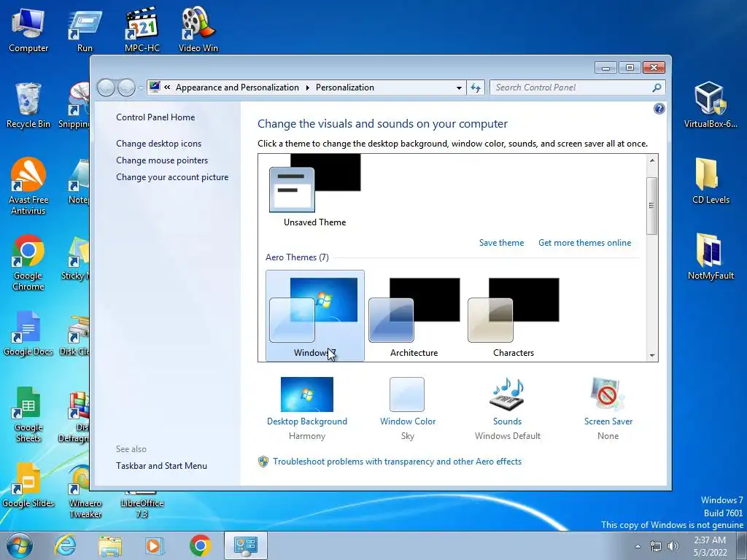Open Google Chrome desktop shortcut

click(x=28, y=262)
